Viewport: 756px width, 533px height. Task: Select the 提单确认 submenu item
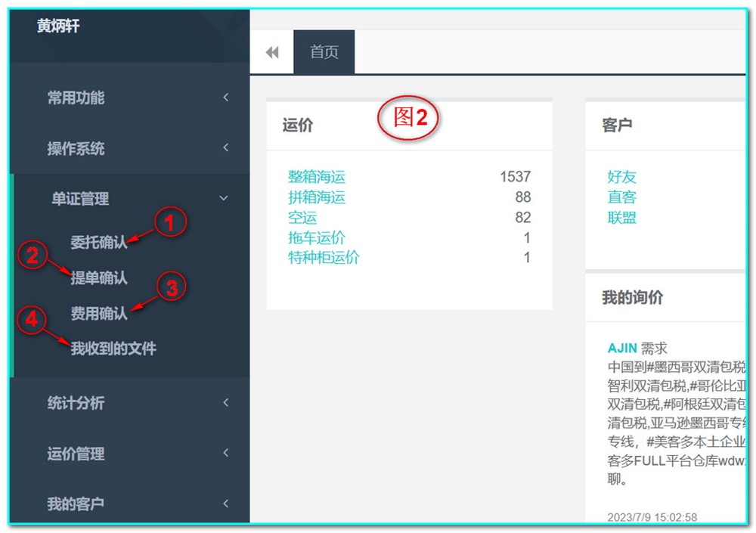[99, 278]
